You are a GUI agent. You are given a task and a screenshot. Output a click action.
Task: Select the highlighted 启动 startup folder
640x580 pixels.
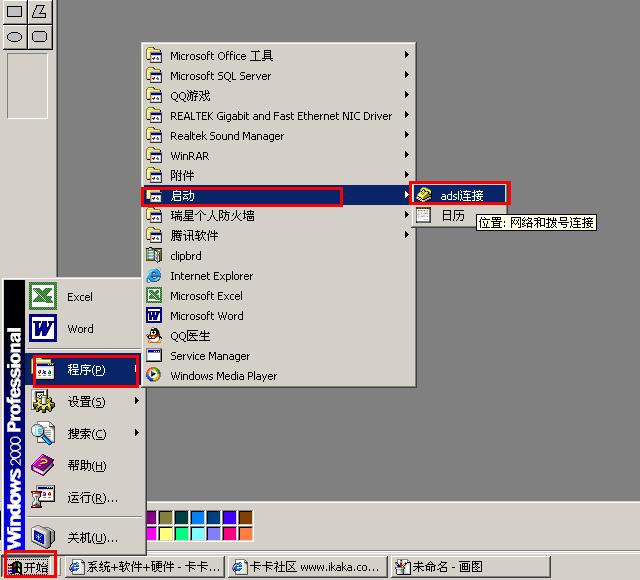click(278, 196)
